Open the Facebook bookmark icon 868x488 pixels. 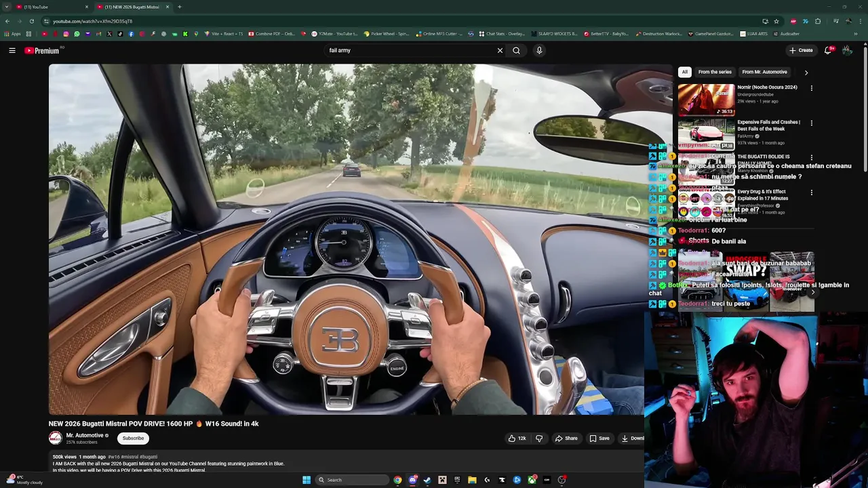131,34
